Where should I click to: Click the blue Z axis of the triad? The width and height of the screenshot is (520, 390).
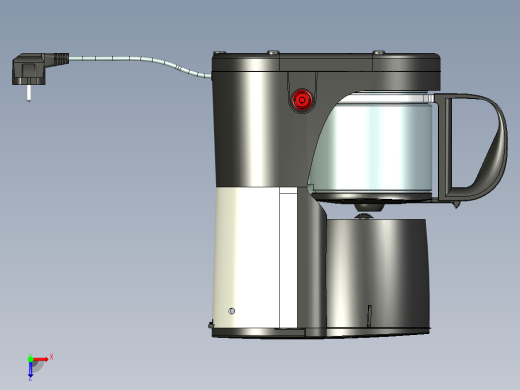tap(30, 370)
